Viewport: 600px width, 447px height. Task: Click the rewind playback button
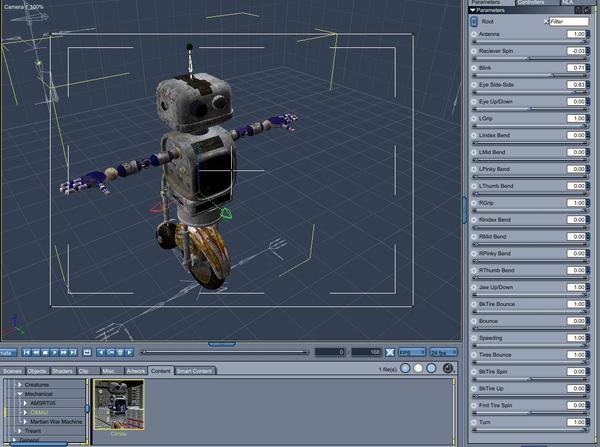click(x=36, y=352)
